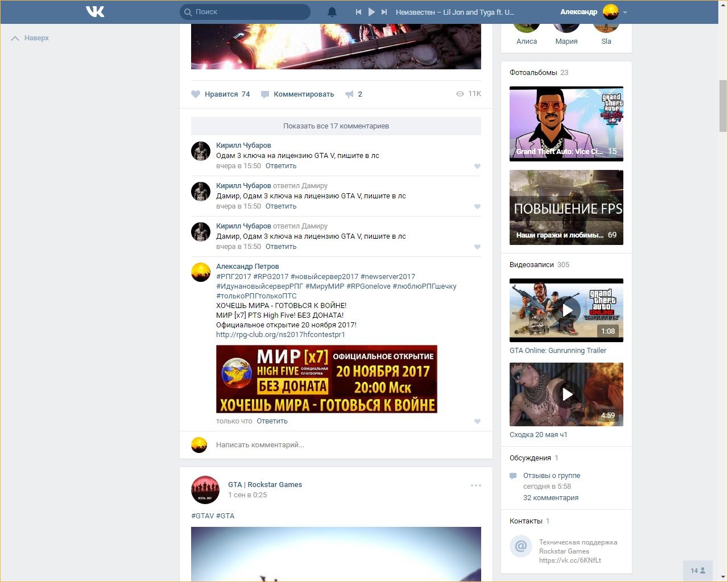Like Александр Петров's comment

click(x=477, y=422)
